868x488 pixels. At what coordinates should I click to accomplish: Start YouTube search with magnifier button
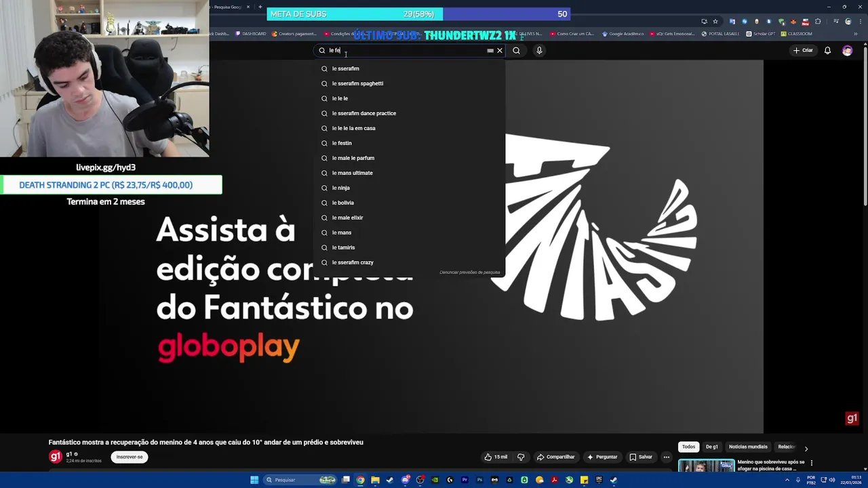tap(517, 50)
